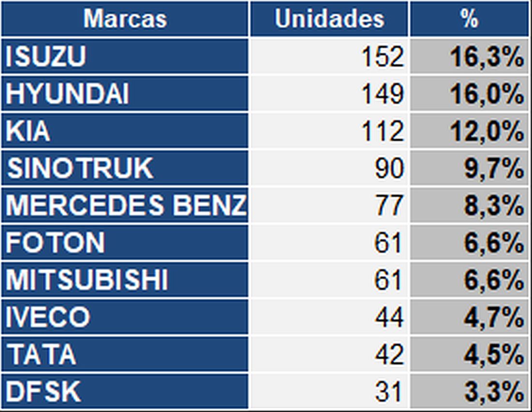
Task: Select the FOTON brand cell
Action: [125, 243]
